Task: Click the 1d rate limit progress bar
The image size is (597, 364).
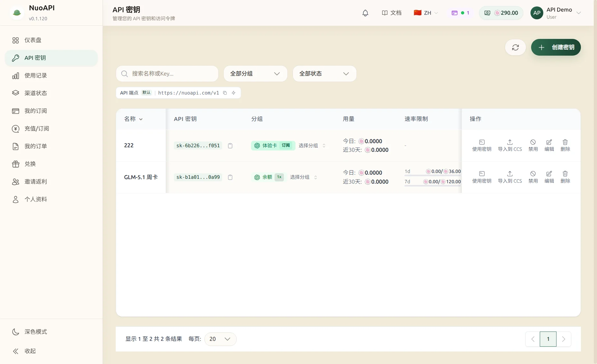Action: pyautogui.click(x=433, y=175)
